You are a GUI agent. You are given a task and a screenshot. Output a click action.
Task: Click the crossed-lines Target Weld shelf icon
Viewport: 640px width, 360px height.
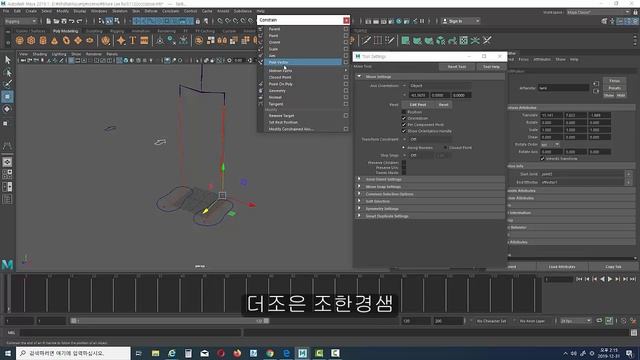[487, 40]
